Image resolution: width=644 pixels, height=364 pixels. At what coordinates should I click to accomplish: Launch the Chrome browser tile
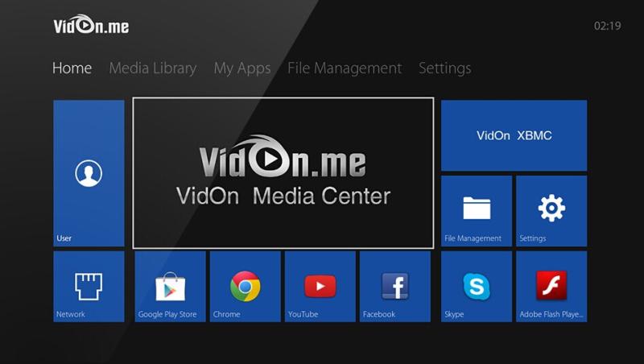click(245, 286)
